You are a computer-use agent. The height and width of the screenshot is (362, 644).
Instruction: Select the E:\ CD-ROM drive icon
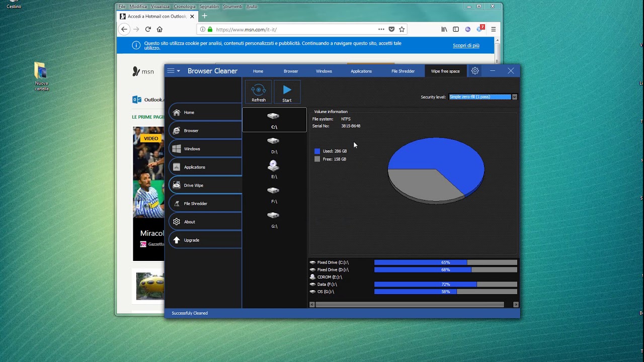pos(273,165)
